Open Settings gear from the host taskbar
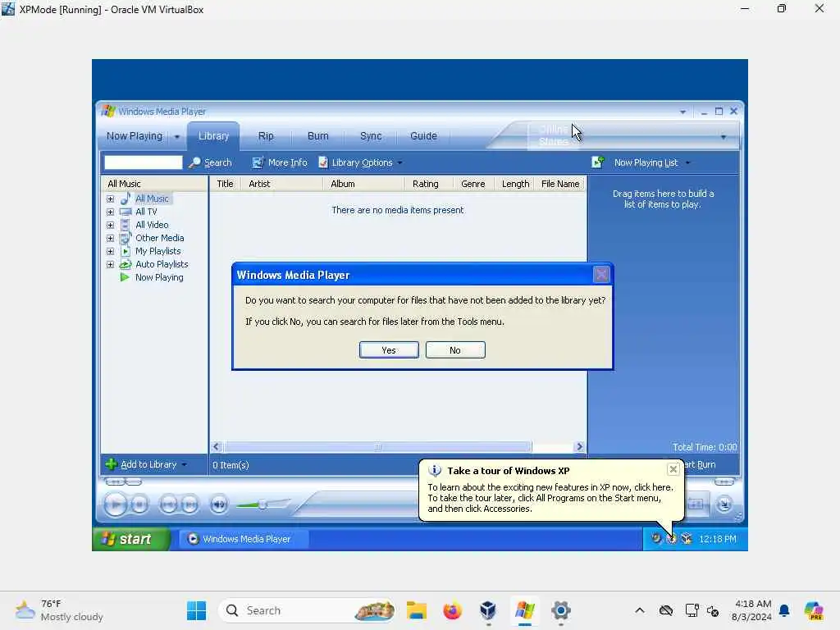The width and height of the screenshot is (840, 630). click(561, 610)
